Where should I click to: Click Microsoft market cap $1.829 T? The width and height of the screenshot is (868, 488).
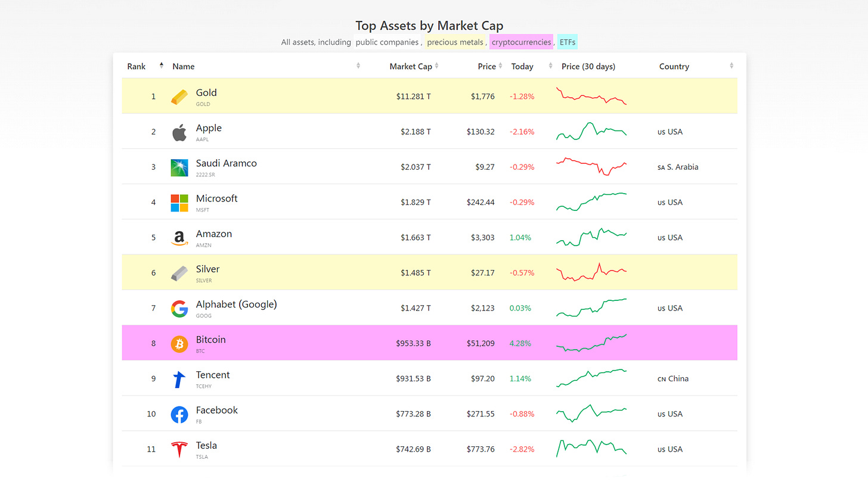point(416,203)
